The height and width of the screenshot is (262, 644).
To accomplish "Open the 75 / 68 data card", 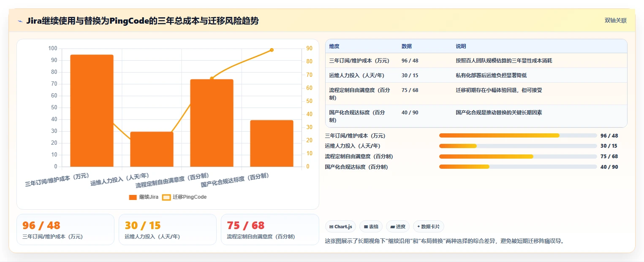I will coord(270,230).
